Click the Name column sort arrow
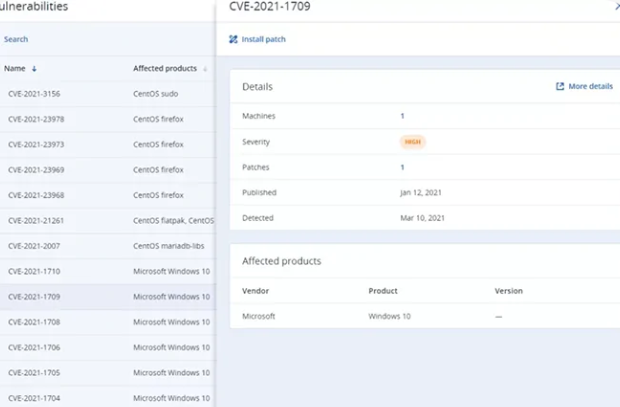The width and height of the screenshot is (620, 407). tap(34, 69)
